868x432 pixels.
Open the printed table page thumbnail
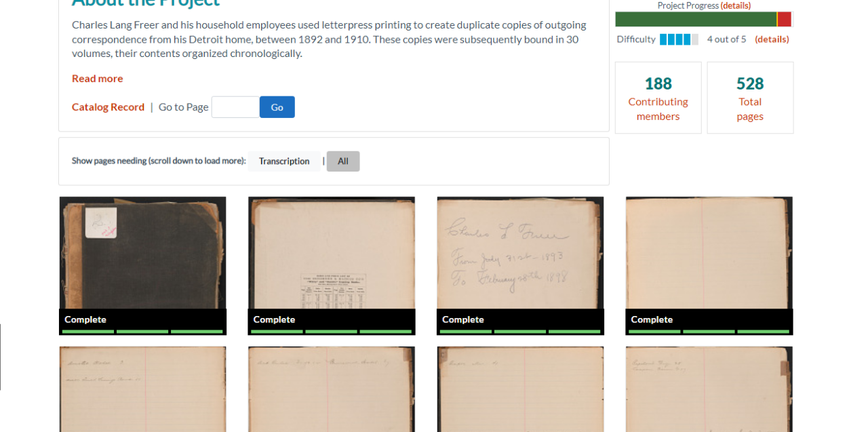coord(332,253)
